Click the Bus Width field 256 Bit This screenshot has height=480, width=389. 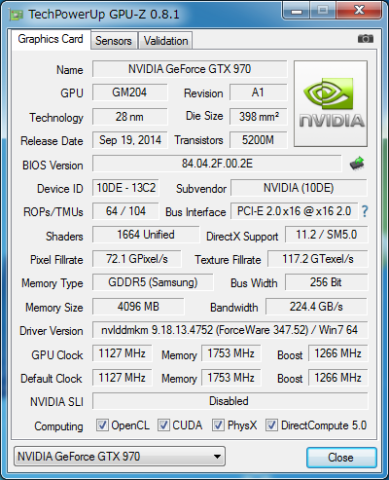[326, 282]
